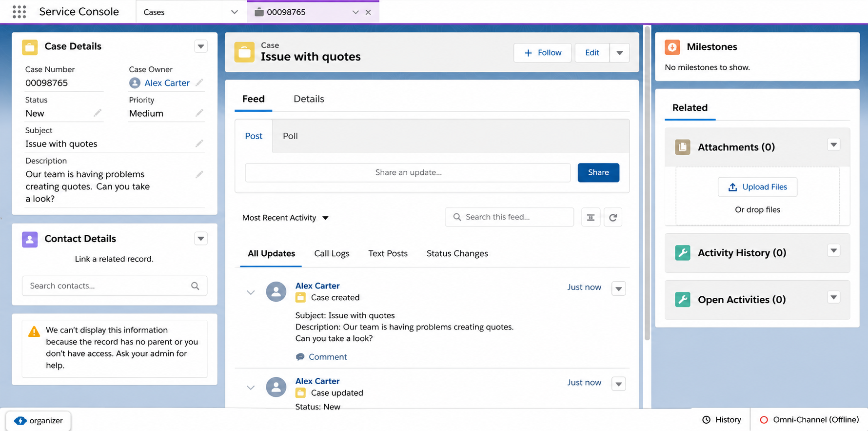Select the Post publisher tab
This screenshot has width=868, height=431.
pyautogui.click(x=254, y=136)
